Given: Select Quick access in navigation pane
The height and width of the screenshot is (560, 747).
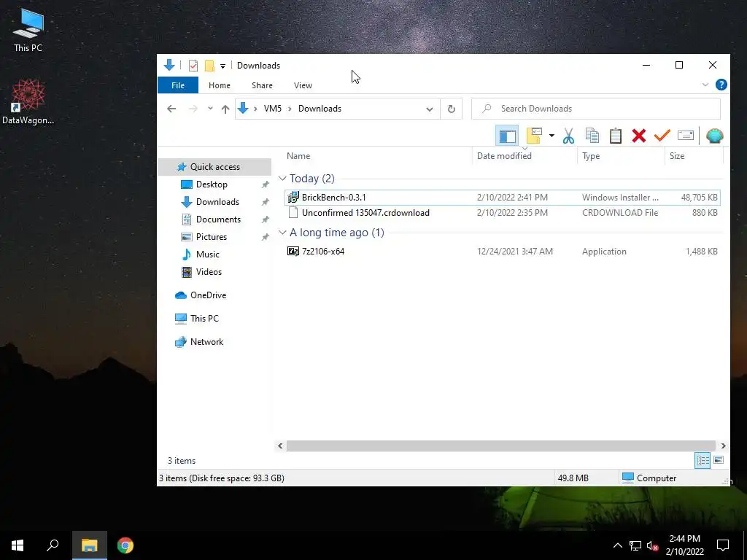Looking at the screenshot, I should [215, 167].
